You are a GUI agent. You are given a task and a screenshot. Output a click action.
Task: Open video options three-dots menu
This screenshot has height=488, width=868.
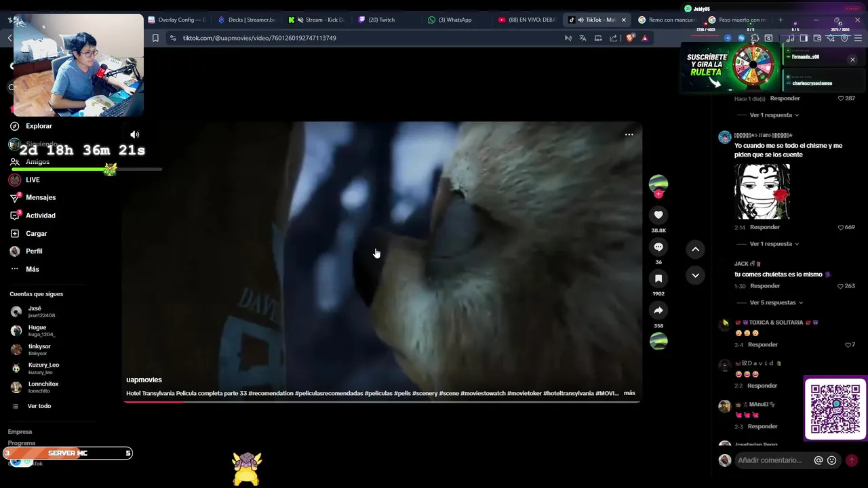629,134
